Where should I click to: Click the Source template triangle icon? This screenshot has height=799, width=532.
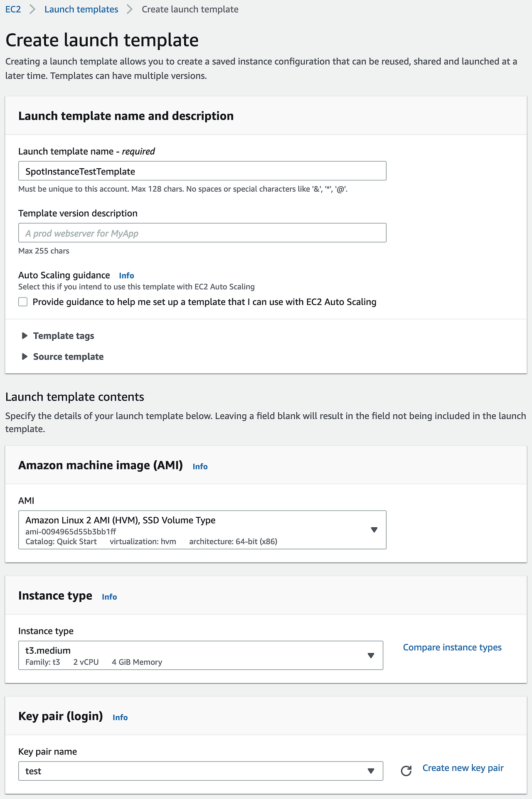tap(25, 356)
